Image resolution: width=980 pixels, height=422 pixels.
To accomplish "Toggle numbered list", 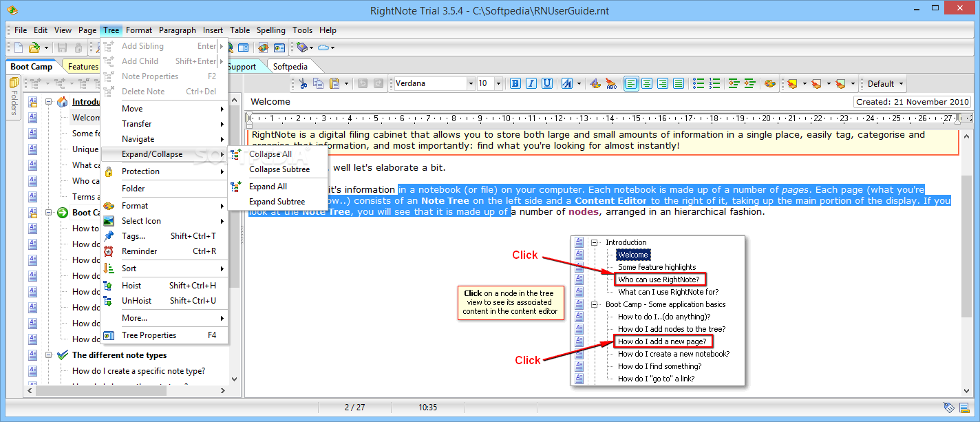I will tap(714, 83).
